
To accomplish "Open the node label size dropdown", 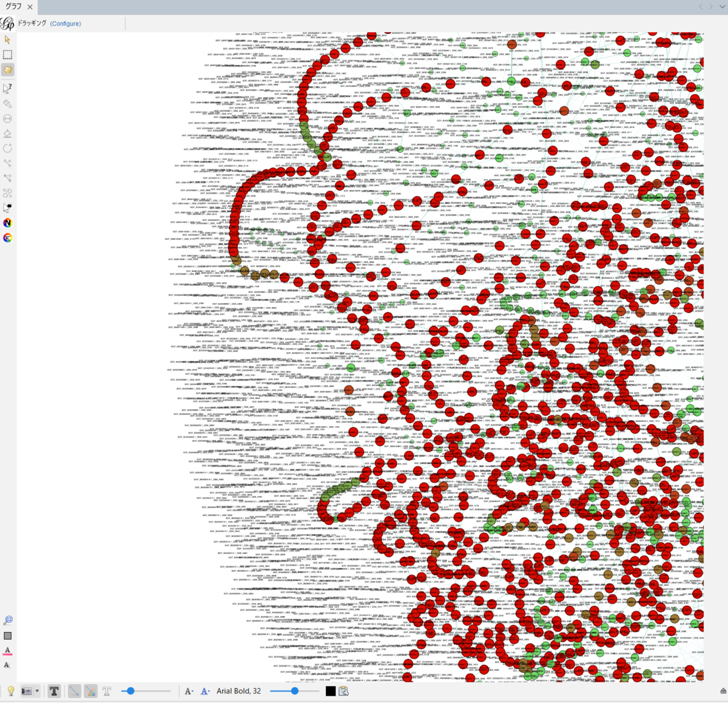I will tap(190, 691).
